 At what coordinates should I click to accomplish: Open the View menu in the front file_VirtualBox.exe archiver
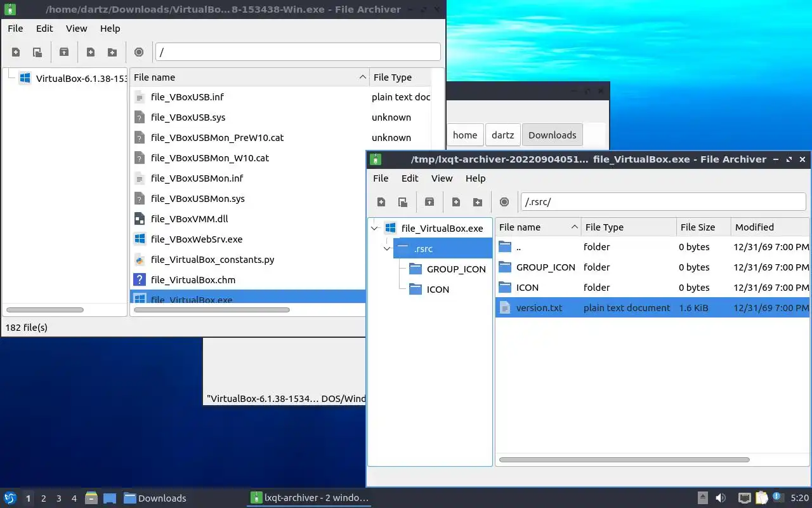[442, 178]
